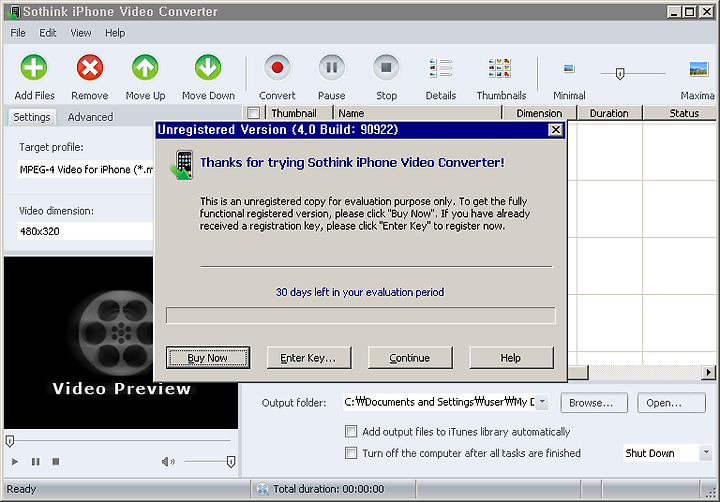Image resolution: width=720 pixels, height=502 pixels.
Task: Click the preview Play button
Action: (15, 462)
